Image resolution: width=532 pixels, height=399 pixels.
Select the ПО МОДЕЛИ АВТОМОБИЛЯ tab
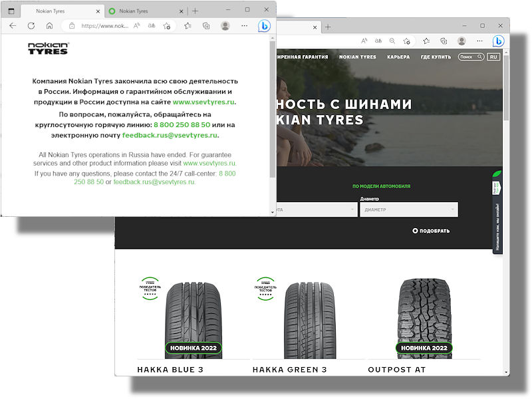coord(381,186)
